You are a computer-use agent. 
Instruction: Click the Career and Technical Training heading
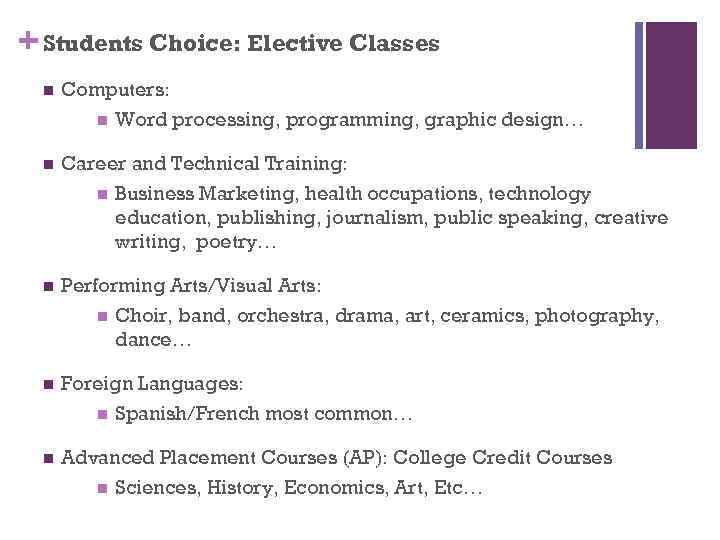click(204, 163)
